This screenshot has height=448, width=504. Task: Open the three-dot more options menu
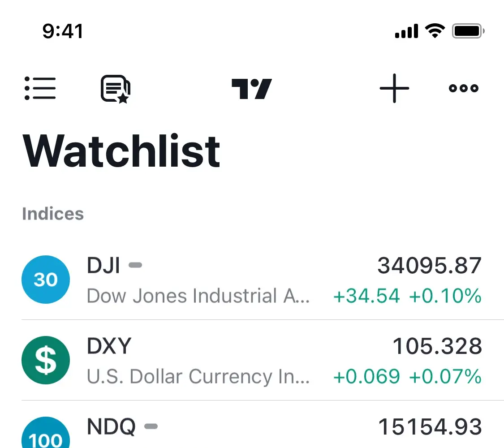click(x=464, y=88)
